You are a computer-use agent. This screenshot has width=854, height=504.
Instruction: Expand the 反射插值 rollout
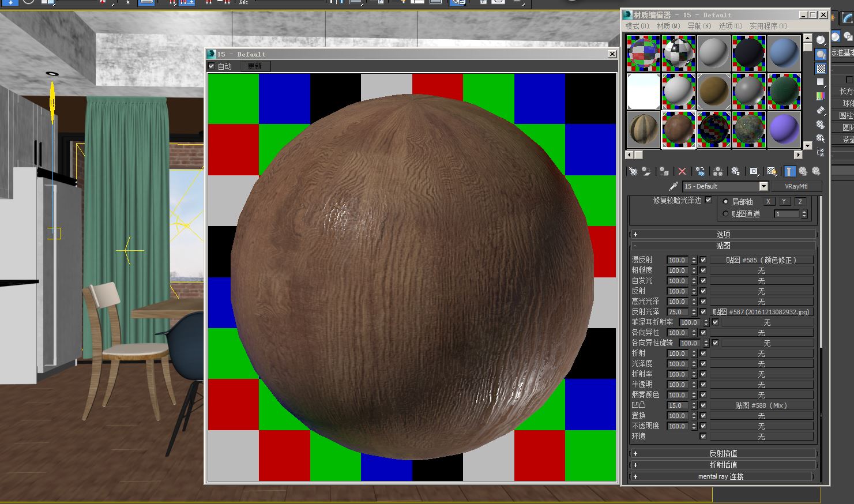tap(723, 453)
